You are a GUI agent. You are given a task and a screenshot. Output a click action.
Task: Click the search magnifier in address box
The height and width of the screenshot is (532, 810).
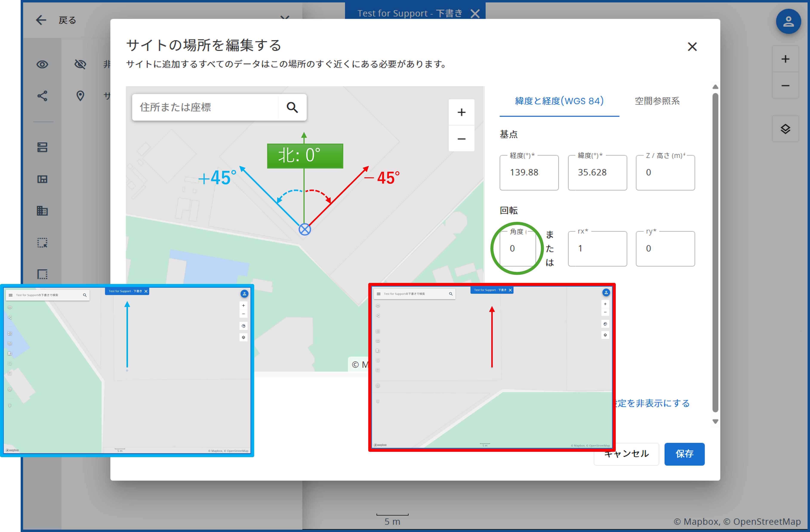pos(292,107)
